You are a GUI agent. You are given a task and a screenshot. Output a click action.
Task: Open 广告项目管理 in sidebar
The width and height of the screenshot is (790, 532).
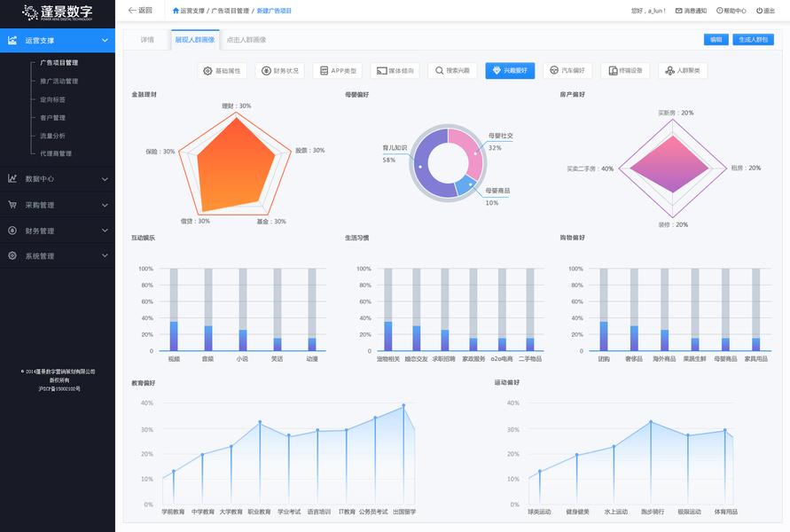pos(59,63)
